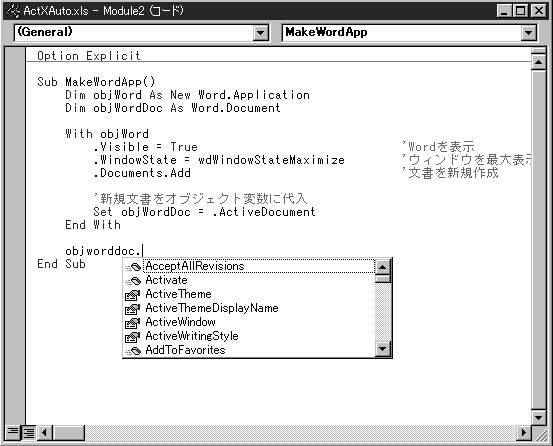Switch to Procedure View toggle button
This screenshot has height=446, width=553.
point(13,432)
